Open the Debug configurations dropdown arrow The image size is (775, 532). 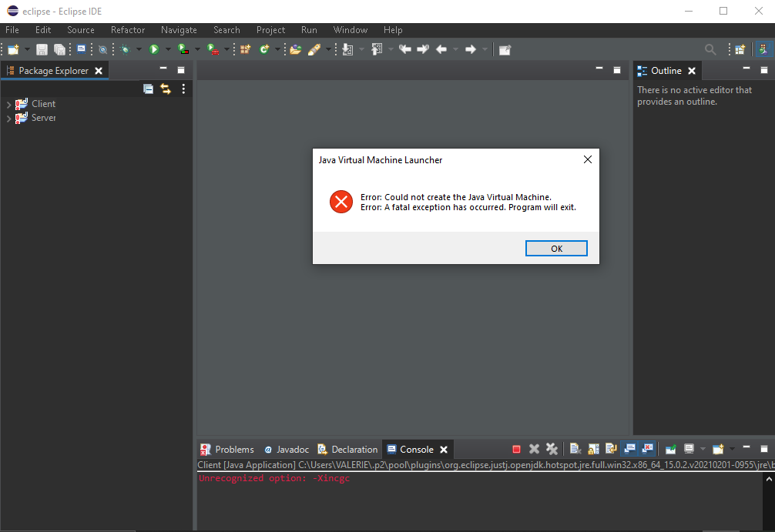[x=139, y=49]
